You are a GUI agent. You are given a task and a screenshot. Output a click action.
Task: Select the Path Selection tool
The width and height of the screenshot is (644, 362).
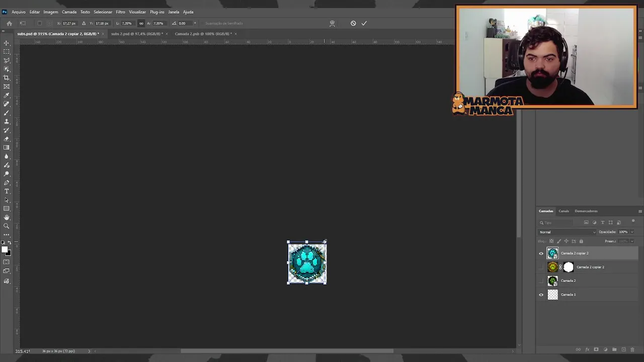7,200
